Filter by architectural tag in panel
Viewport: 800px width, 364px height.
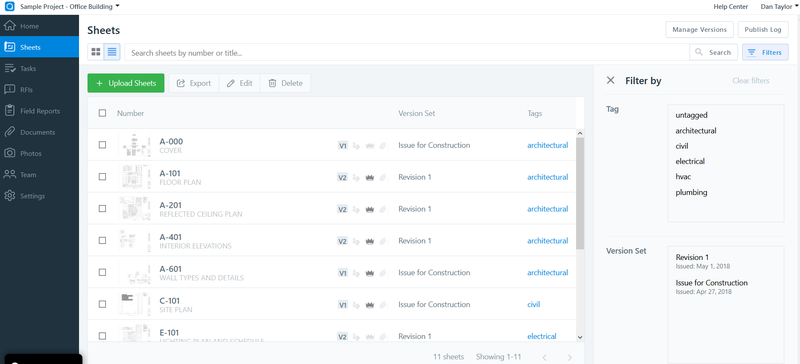(x=696, y=131)
